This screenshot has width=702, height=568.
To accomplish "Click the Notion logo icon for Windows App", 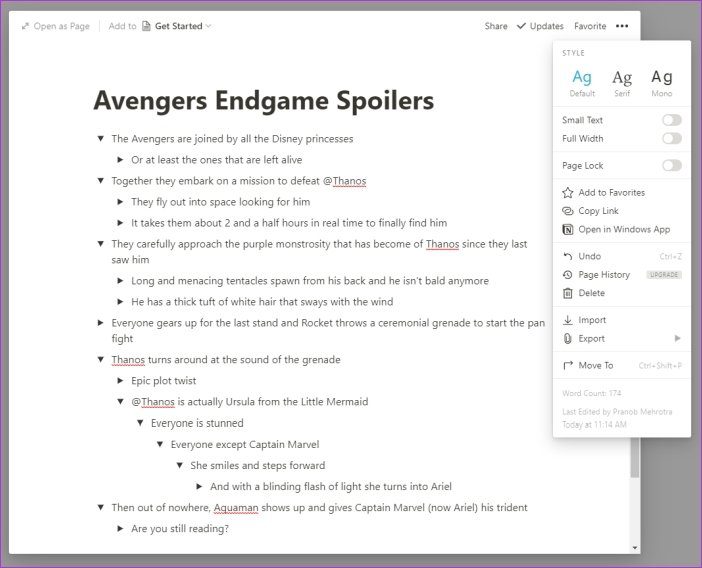I will 568,230.
